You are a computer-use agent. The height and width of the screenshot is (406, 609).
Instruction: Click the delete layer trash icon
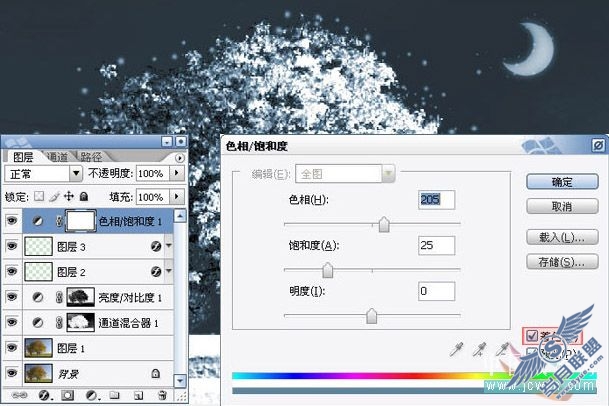162,396
